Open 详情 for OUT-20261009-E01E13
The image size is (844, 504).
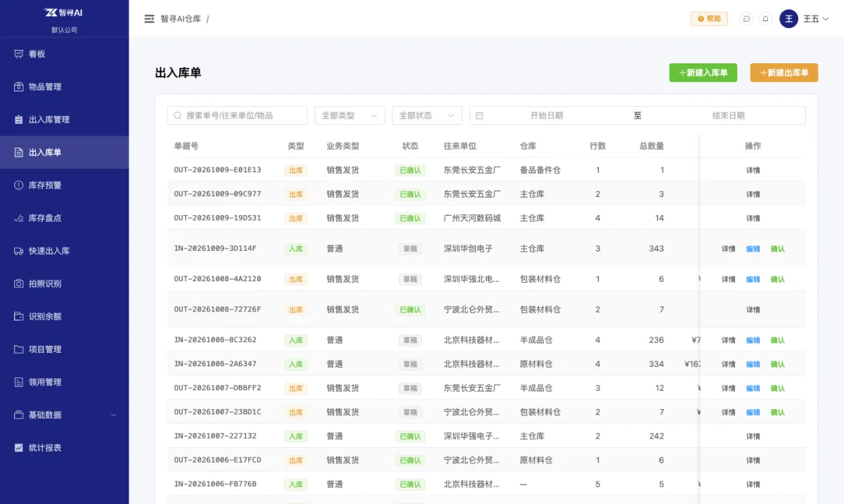click(753, 170)
